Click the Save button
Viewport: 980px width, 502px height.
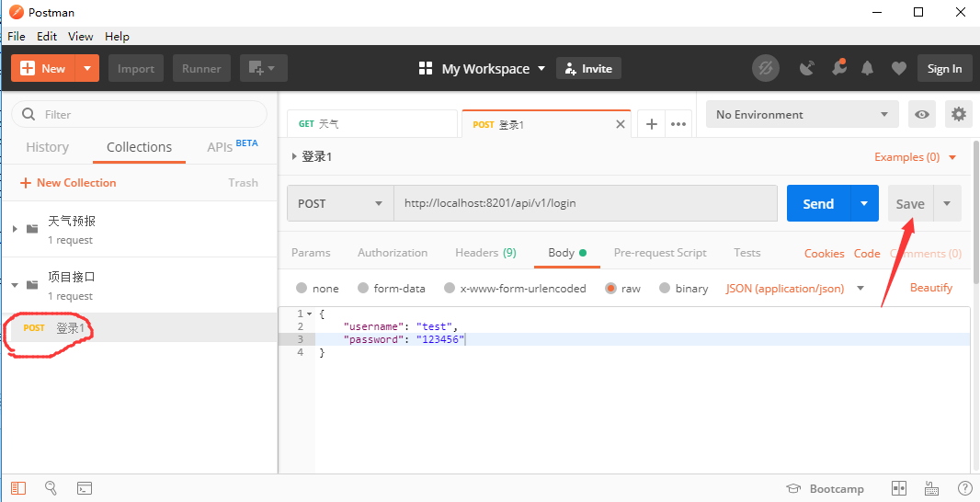coord(911,203)
